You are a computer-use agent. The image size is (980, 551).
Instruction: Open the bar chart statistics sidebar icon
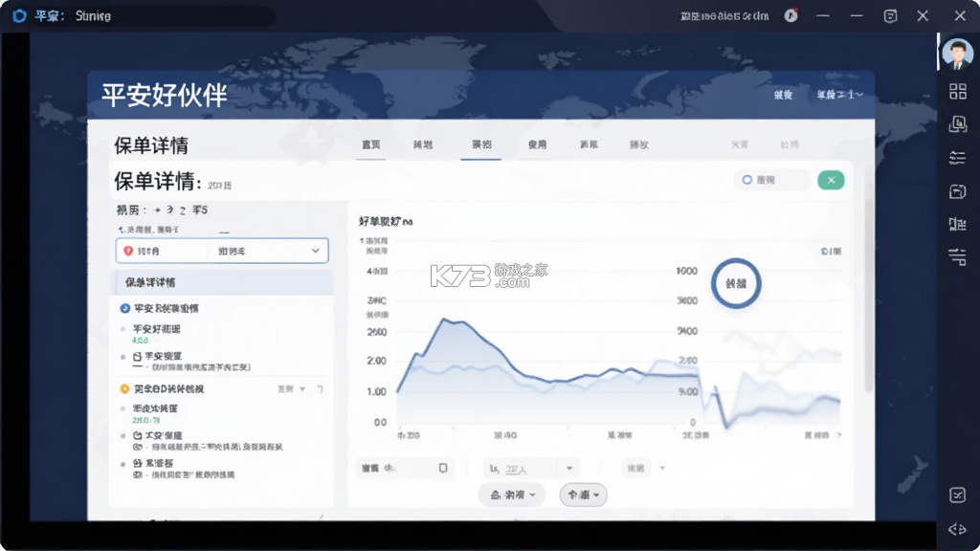pyautogui.click(x=957, y=224)
